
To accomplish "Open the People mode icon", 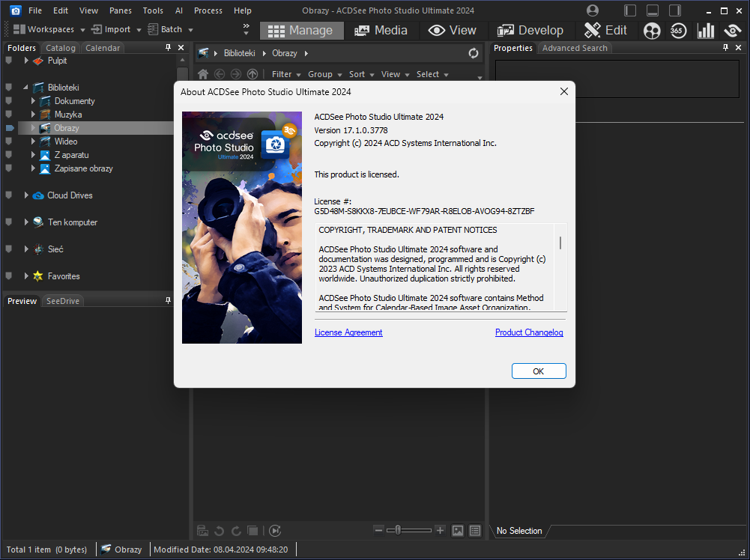I will coord(651,31).
